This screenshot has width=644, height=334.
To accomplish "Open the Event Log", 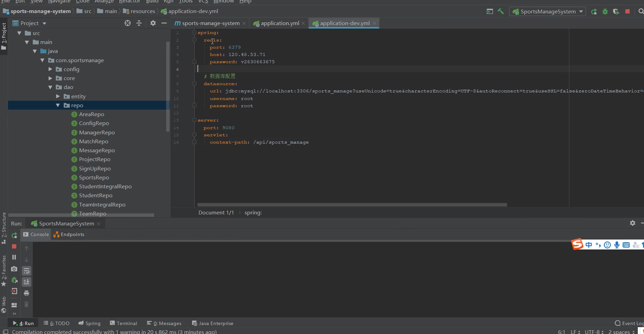I will [x=629, y=323].
